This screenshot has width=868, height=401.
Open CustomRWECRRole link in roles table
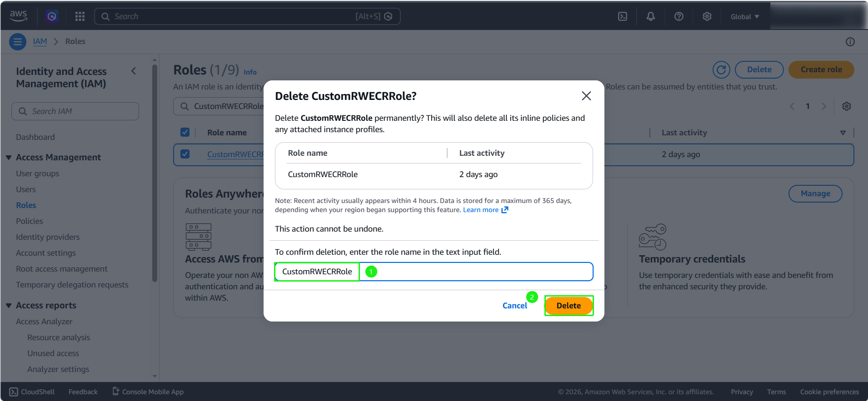235,154
